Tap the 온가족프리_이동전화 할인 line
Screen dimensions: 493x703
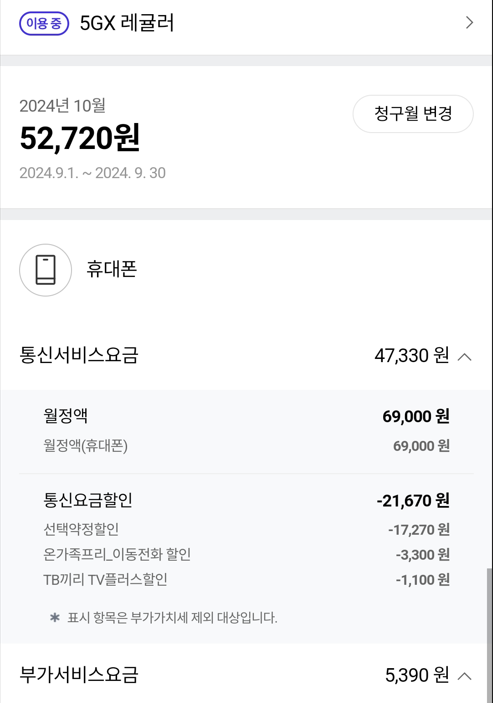coord(246,555)
